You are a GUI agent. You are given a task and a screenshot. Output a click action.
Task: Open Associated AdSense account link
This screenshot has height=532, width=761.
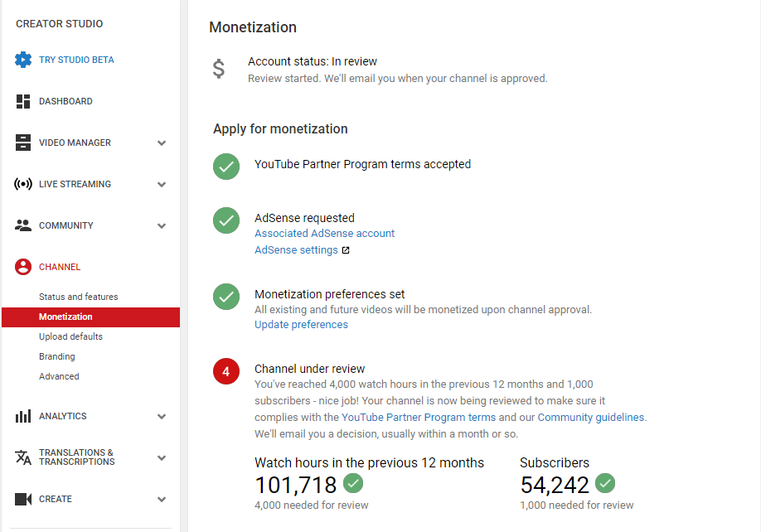[x=325, y=233]
